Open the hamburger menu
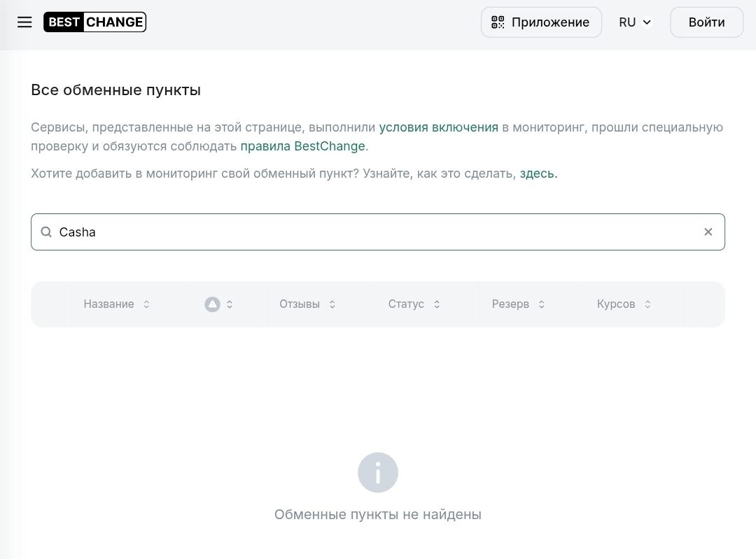Screen dimensions: 756x559 (24, 22)
